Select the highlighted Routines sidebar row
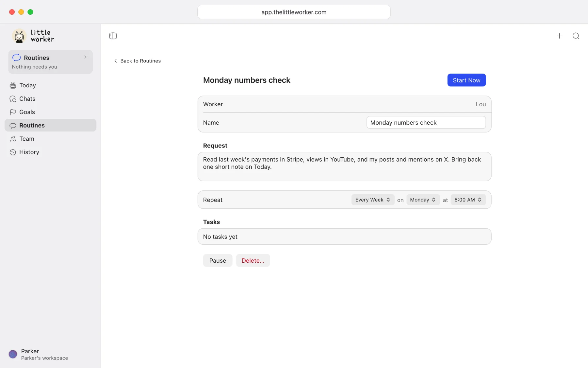The height and width of the screenshot is (368, 588). point(50,125)
